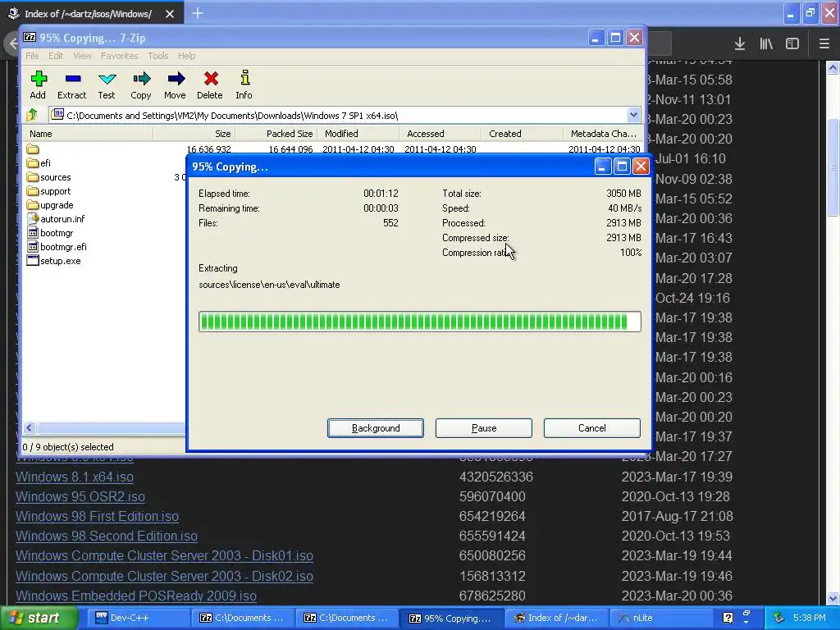Screen dimensions: 840x630
Task: Open Windows 98 First Edition.iso link
Action: [x=97, y=517]
